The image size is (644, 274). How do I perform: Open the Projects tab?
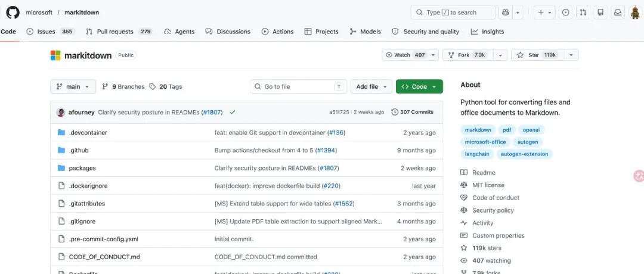point(321,32)
